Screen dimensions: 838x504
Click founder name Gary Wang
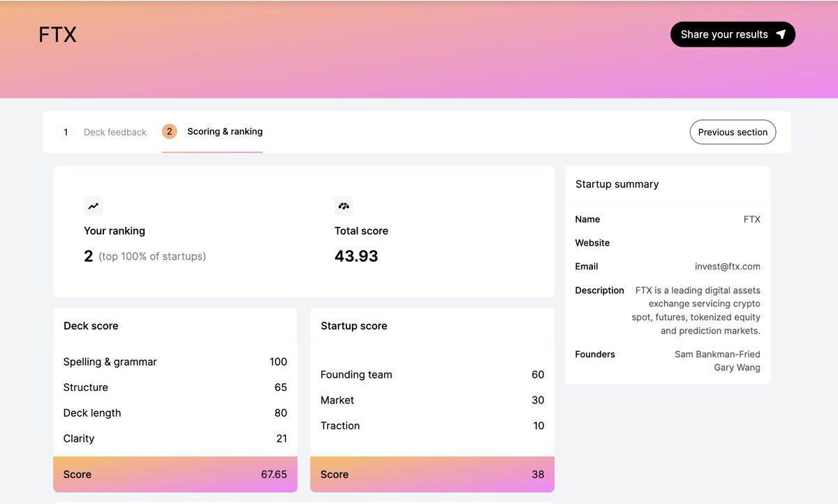737,368
